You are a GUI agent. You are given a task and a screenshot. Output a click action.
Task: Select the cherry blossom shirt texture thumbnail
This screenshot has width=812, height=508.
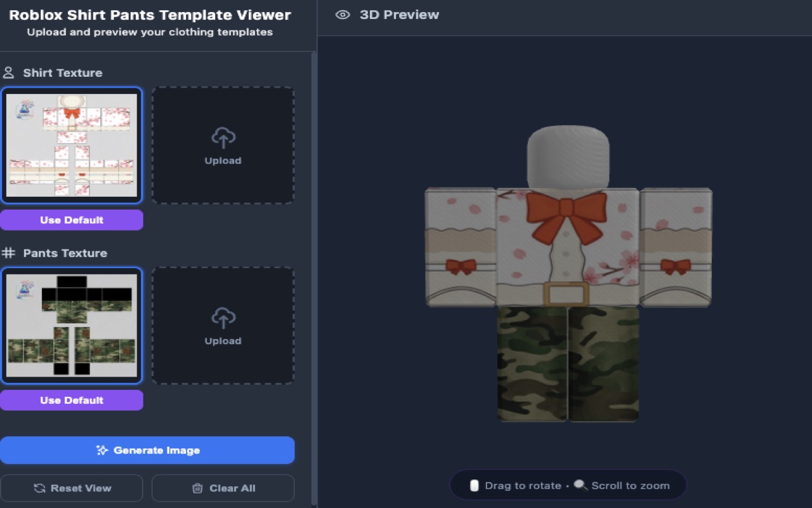(72, 145)
